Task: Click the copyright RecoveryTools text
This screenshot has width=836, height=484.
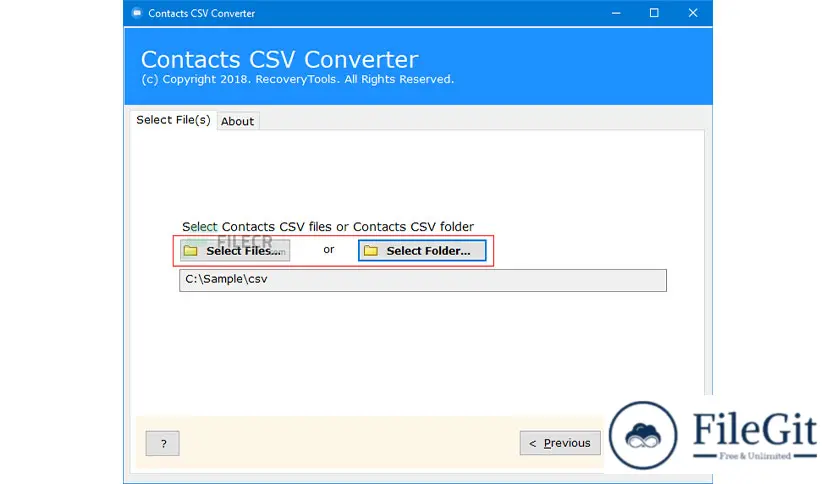Action: pyautogui.click(x=298, y=79)
